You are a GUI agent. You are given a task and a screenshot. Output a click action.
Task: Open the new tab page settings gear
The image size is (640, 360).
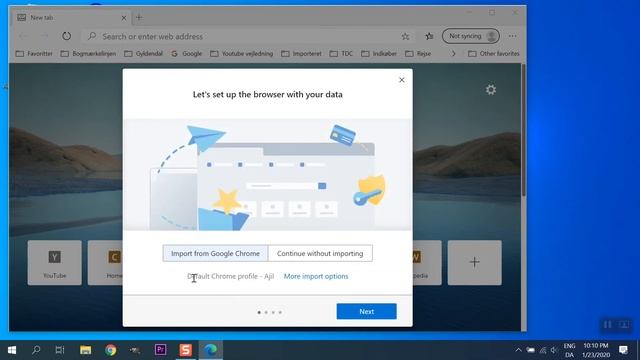[491, 90]
